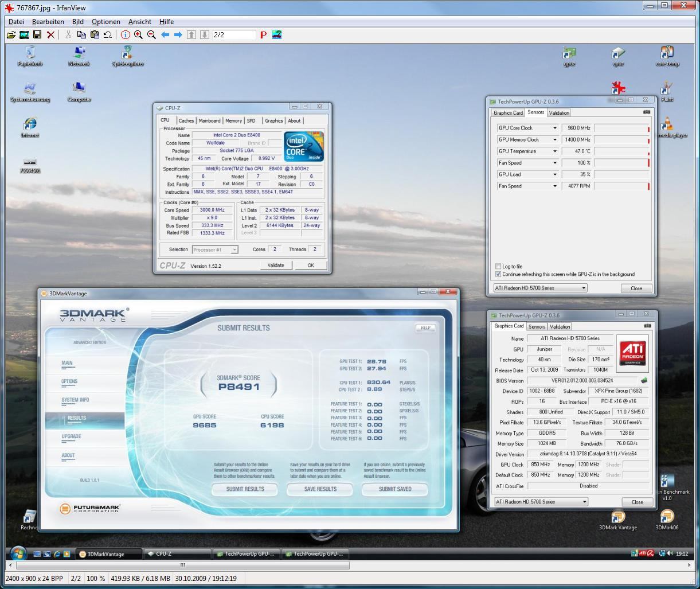
Task: Switch to the Caches tab in CPU-Z
Action: (x=186, y=120)
